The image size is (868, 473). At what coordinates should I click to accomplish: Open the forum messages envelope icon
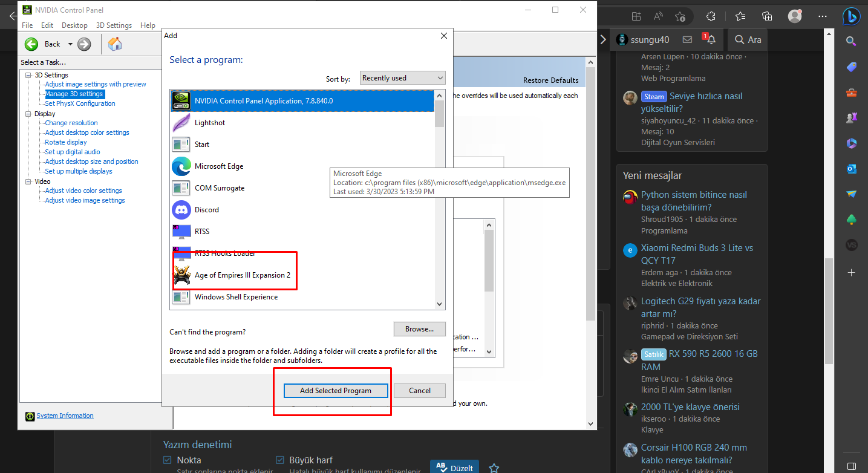(x=687, y=39)
